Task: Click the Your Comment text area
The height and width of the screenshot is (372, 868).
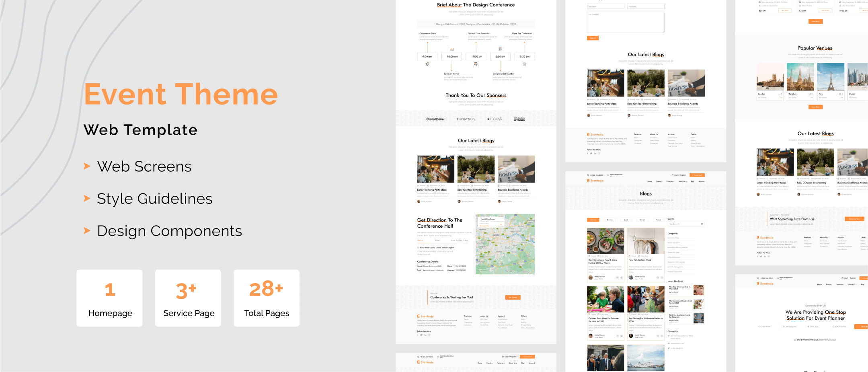Action: pos(626,22)
